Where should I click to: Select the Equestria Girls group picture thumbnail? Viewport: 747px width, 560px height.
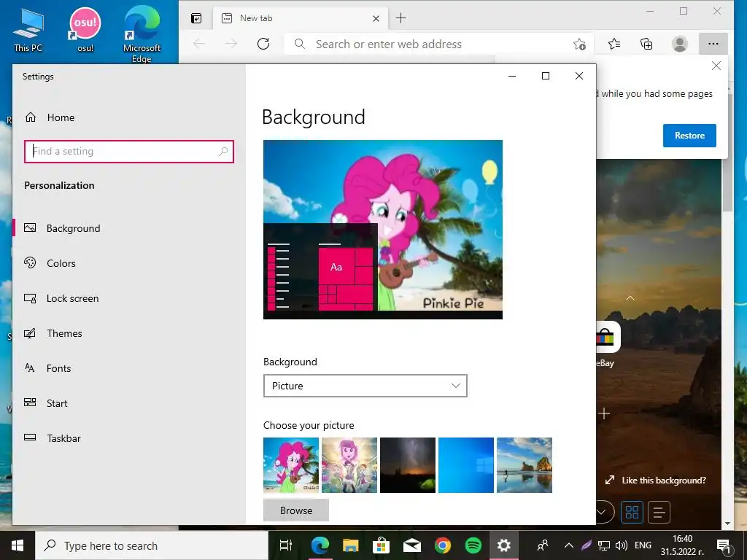click(x=349, y=465)
